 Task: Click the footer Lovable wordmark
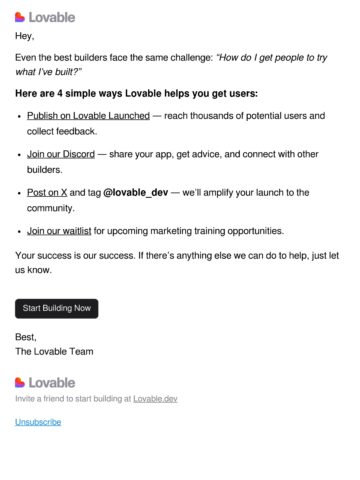point(52,383)
